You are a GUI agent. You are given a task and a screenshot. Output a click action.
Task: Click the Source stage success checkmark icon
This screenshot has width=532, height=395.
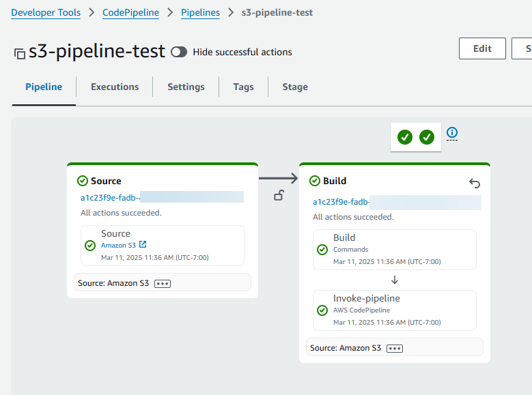[x=83, y=181]
